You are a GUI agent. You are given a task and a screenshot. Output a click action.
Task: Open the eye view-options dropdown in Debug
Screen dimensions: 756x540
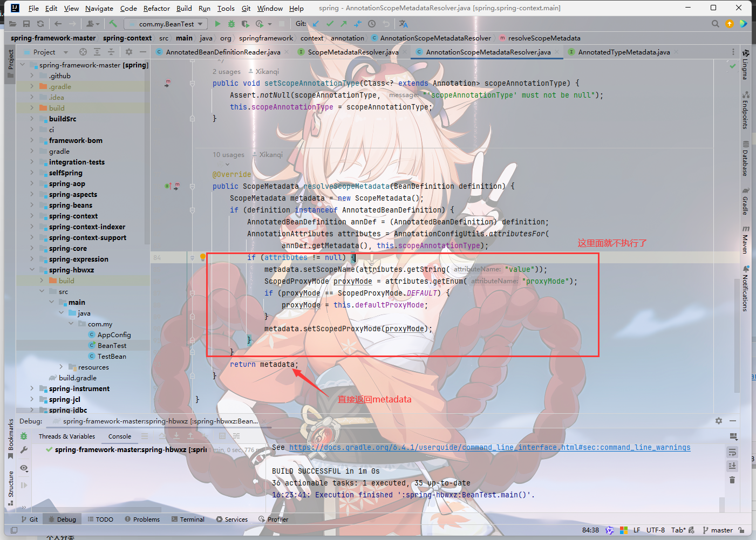[x=24, y=468]
